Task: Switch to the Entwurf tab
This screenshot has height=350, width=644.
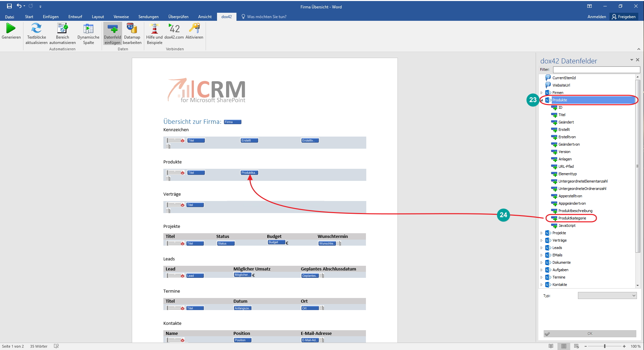Action: click(x=75, y=17)
